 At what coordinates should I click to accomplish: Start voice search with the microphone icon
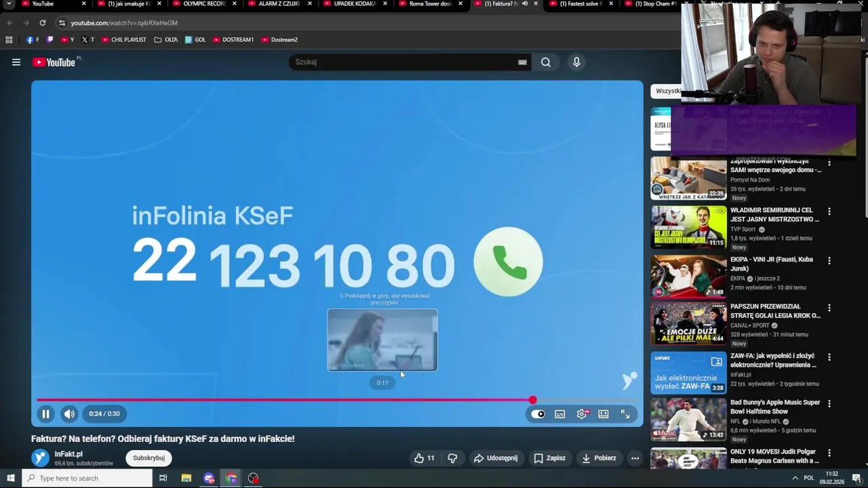click(x=576, y=62)
